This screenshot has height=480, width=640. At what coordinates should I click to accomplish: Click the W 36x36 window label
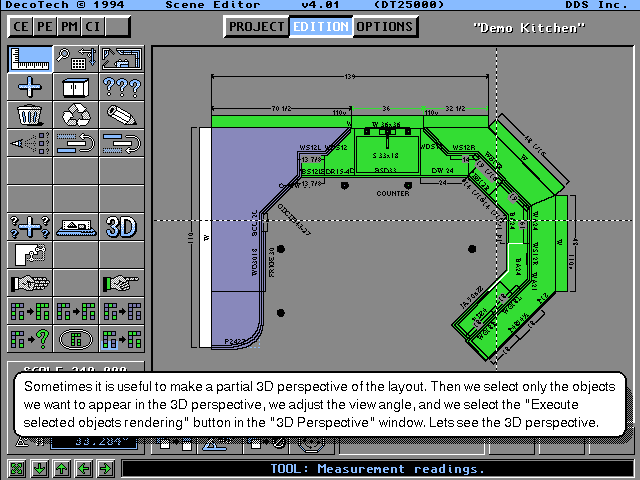point(386,124)
